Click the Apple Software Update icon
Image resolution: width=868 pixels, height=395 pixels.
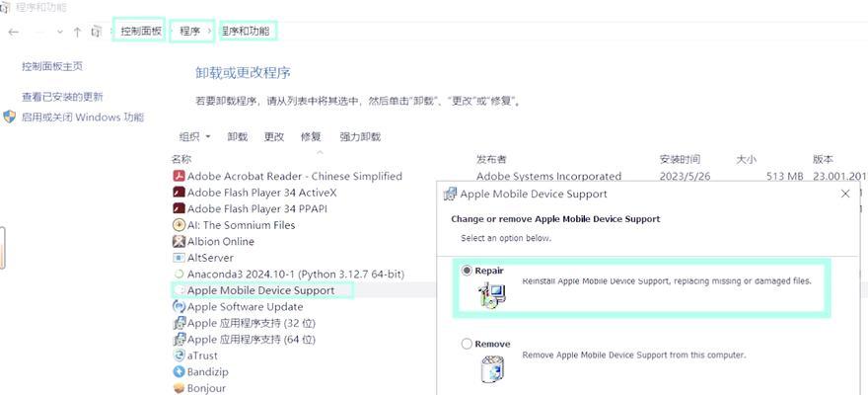pyautogui.click(x=179, y=306)
